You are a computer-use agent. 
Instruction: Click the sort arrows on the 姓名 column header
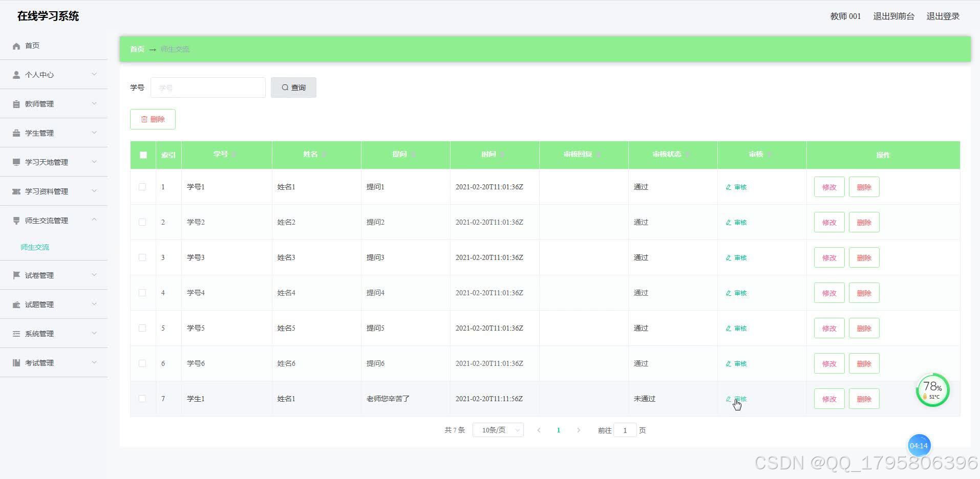[324, 155]
